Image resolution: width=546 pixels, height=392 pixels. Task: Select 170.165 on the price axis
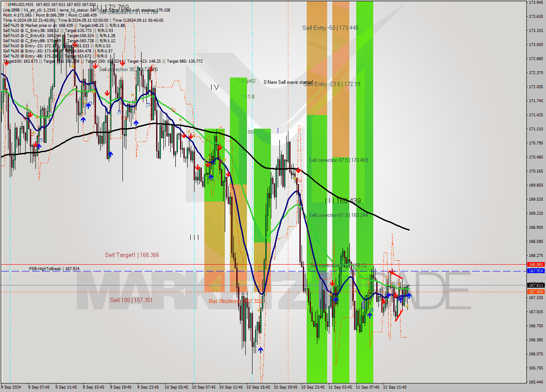535,171
